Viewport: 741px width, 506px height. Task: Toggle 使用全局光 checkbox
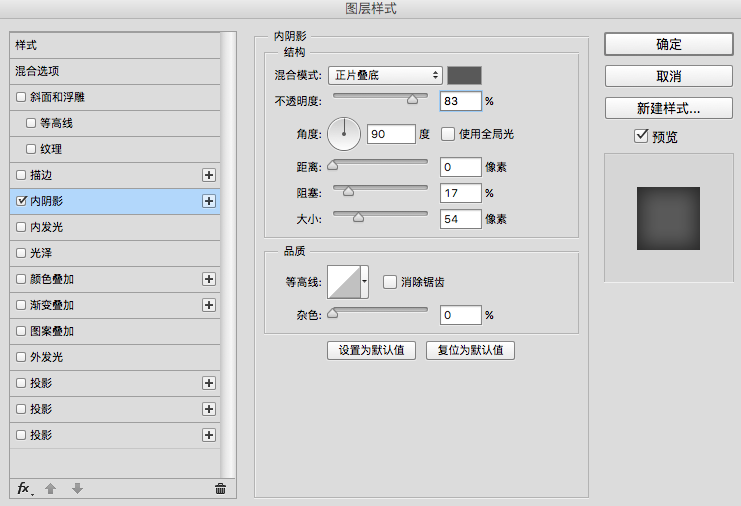tap(448, 134)
